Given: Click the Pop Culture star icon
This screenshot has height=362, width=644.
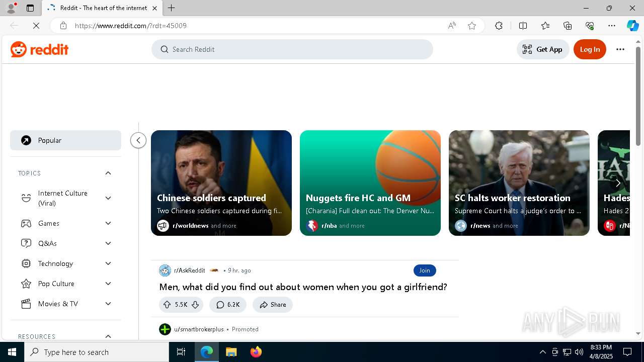Looking at the screenshot, I should tap(26, 284).
